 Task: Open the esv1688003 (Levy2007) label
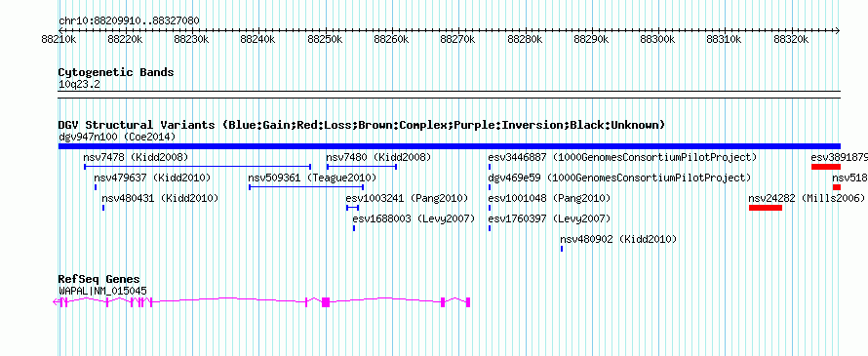point(414,218)
